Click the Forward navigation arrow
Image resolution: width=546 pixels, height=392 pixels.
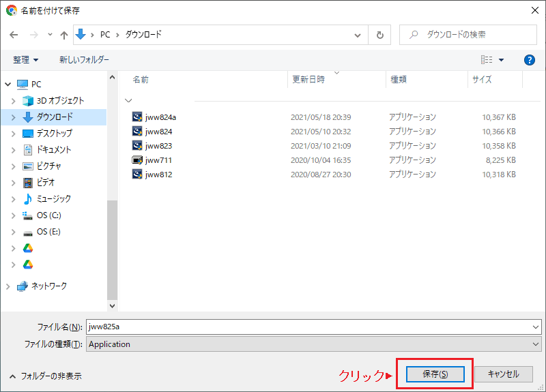pyautogui.click(x=33, y=35)
